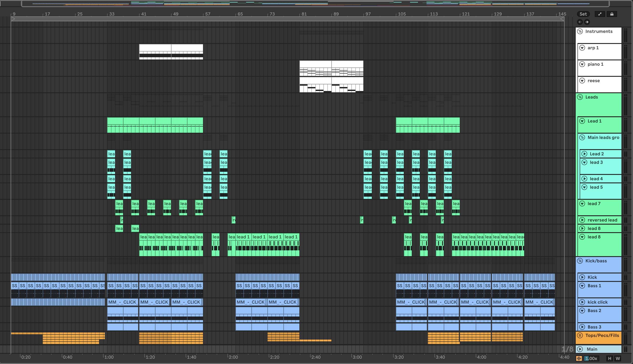
Task: Fold the lead 3 track
Action: point(585,162)
